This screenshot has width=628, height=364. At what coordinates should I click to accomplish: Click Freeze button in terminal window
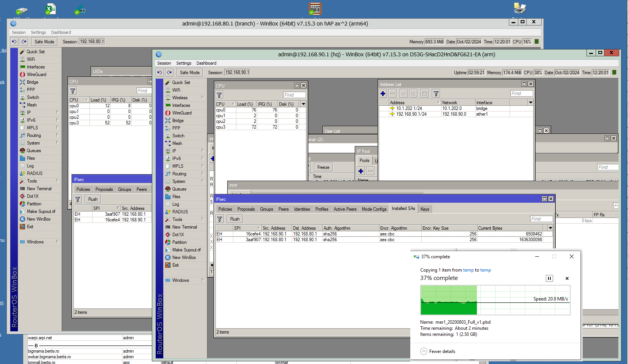323,167
